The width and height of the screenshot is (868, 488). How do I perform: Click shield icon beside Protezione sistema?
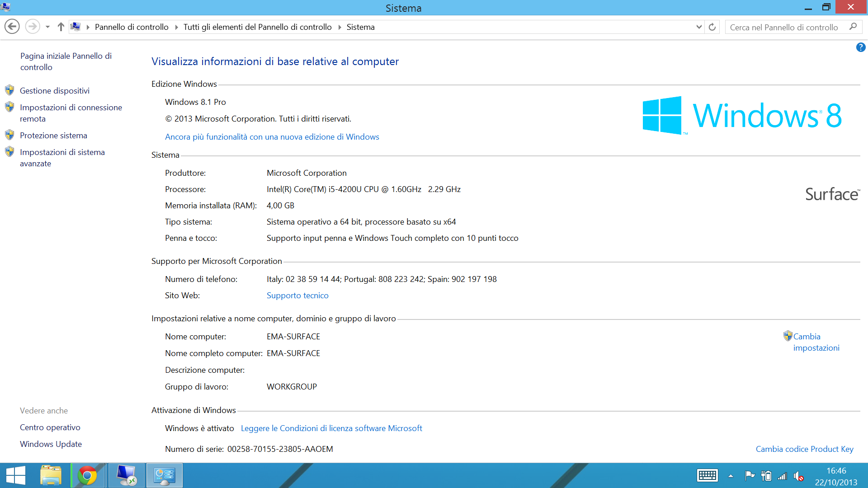(9, 135)
